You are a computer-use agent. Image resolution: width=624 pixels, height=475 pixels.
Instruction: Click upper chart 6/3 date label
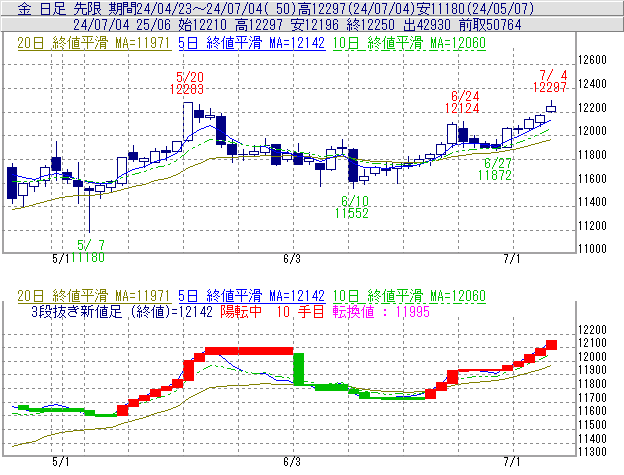(x=292, y=259)
